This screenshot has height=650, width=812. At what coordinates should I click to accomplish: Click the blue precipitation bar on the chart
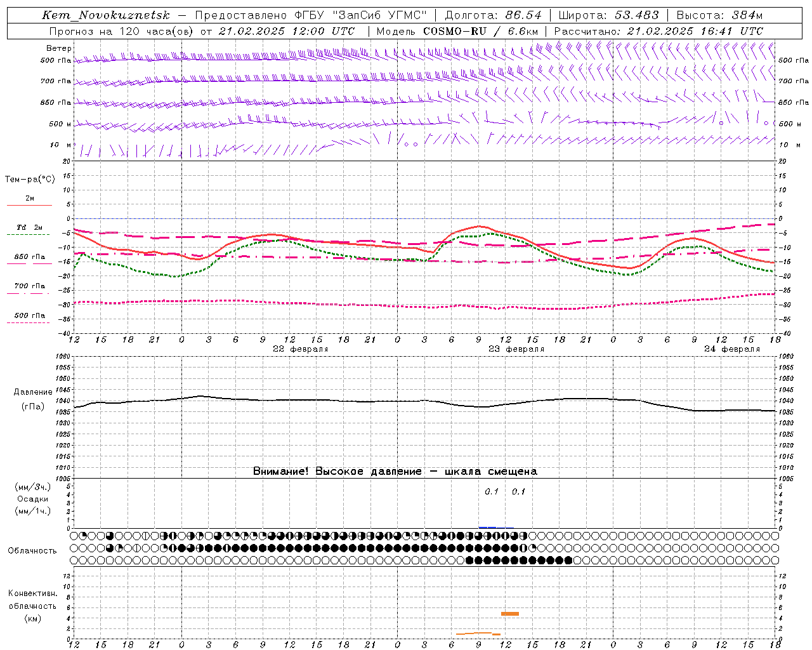(x=487, y=527)
